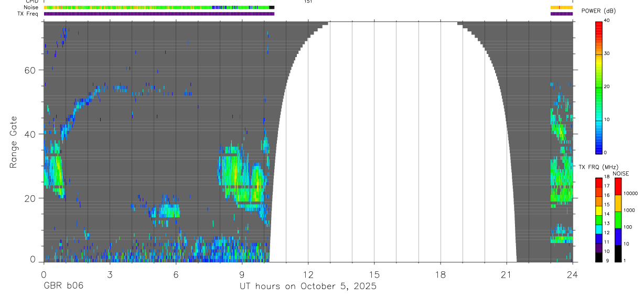This screenshot has width=644, height=297.
Task: Pick the red top of the power color bar
Action: tap(599, 29)
